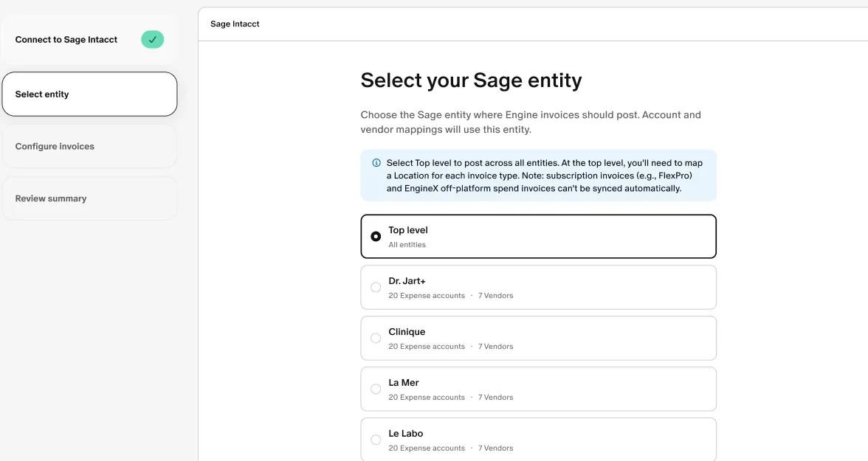Viewport: 868px width, 461px height.
Task: Click 20 Expense accounts under Le Labo
Action: [x=427, y=448]
